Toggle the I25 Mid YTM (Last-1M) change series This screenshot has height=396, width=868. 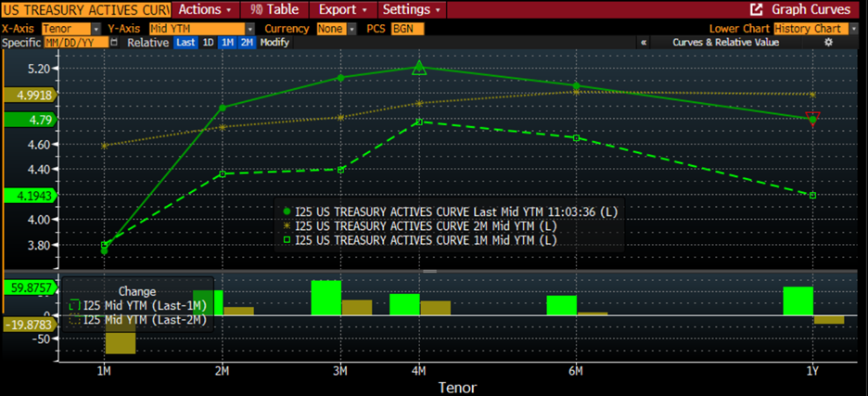(136, 305)
